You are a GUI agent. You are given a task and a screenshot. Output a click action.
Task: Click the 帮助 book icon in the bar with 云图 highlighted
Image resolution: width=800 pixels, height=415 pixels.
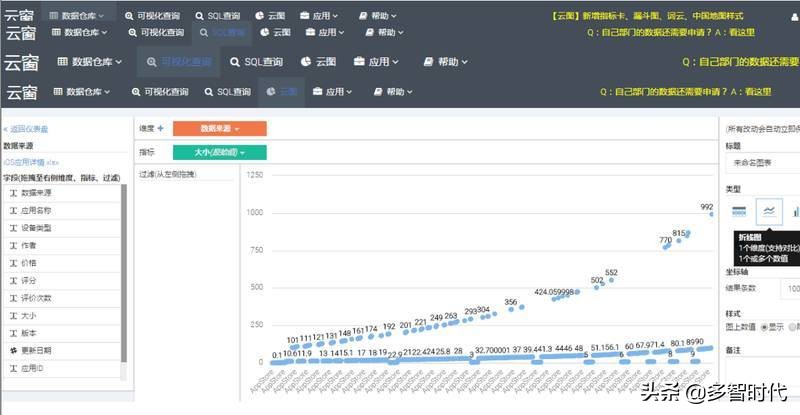click(378, 92)
